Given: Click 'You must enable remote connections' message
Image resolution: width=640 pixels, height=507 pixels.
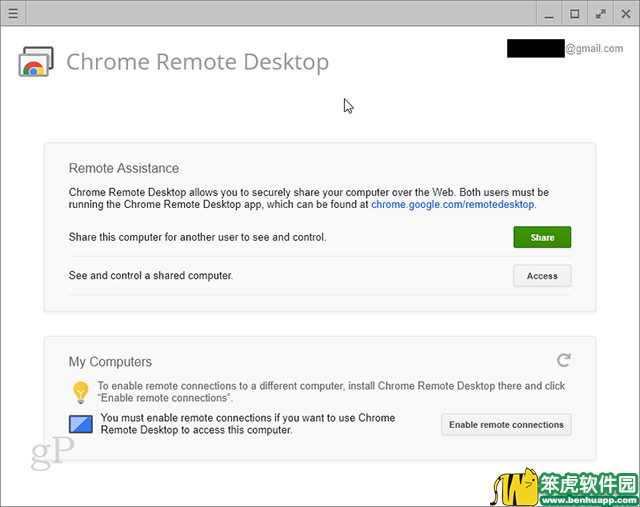Looking at the screenshot, I should pos(248,424).
